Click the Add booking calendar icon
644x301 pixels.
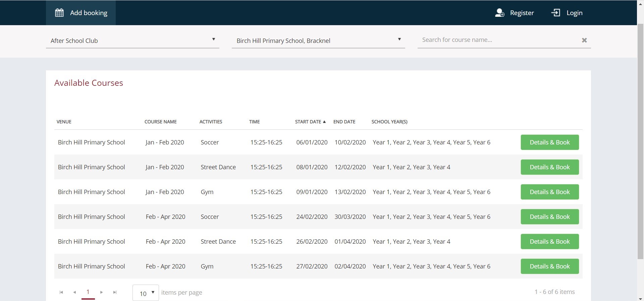pos(59,13)
